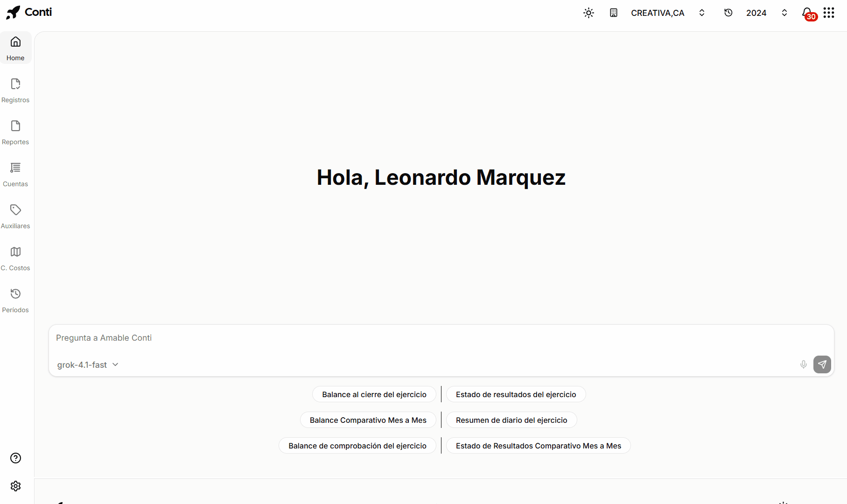Go to Registros in the sidebar

pos(15,91)
